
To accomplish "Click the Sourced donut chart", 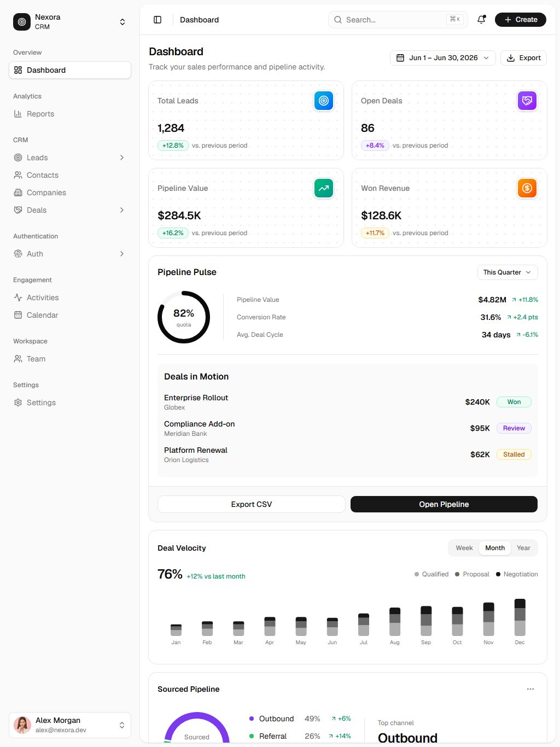I will (197, 728).
